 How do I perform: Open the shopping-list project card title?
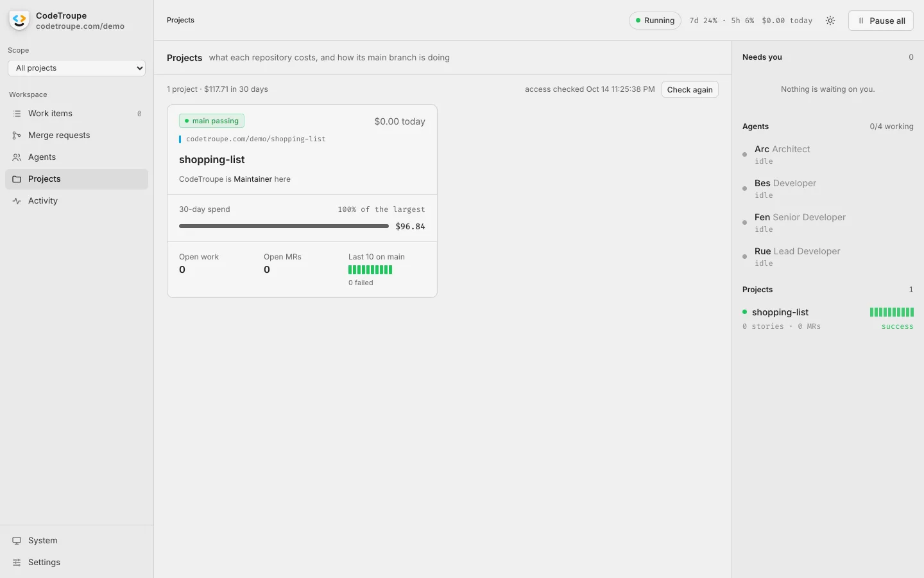tap(212, 160)
